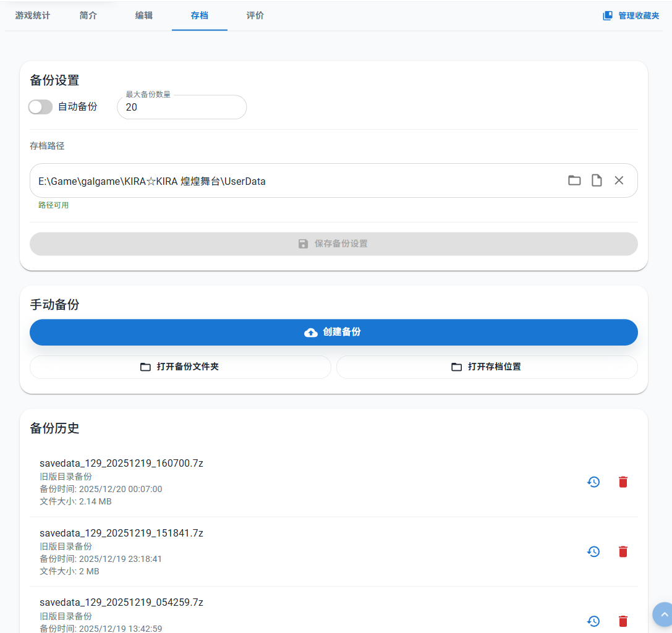Click the text 文件大小: 2.14 MB
This screenshot has width=672, height=633.
coord(75,501)
